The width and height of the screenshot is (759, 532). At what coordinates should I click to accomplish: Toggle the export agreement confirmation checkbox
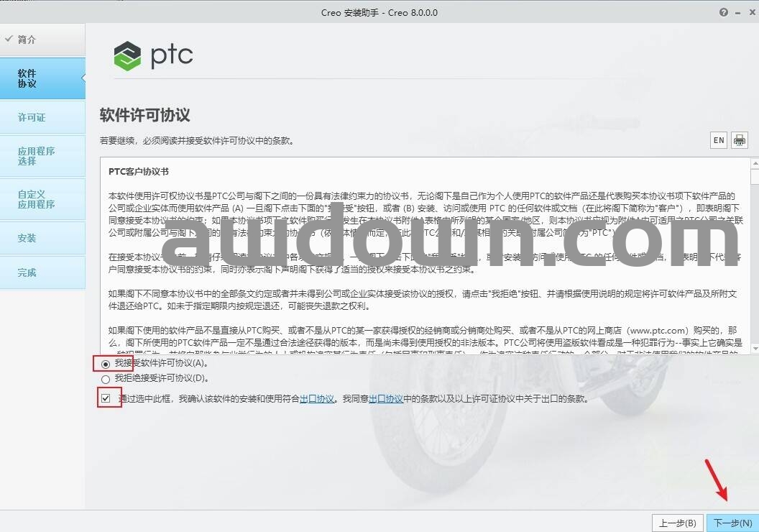(x=106, y=398)
